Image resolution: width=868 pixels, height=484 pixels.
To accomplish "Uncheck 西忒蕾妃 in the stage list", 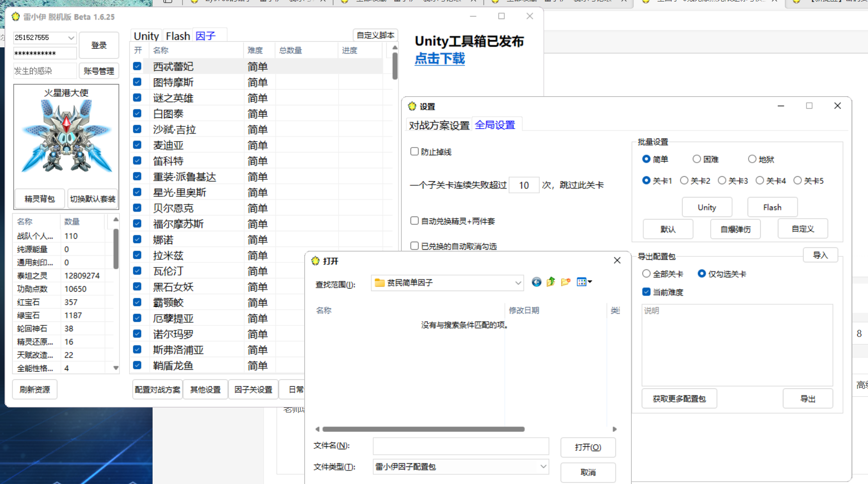I will tap(137, 65).
